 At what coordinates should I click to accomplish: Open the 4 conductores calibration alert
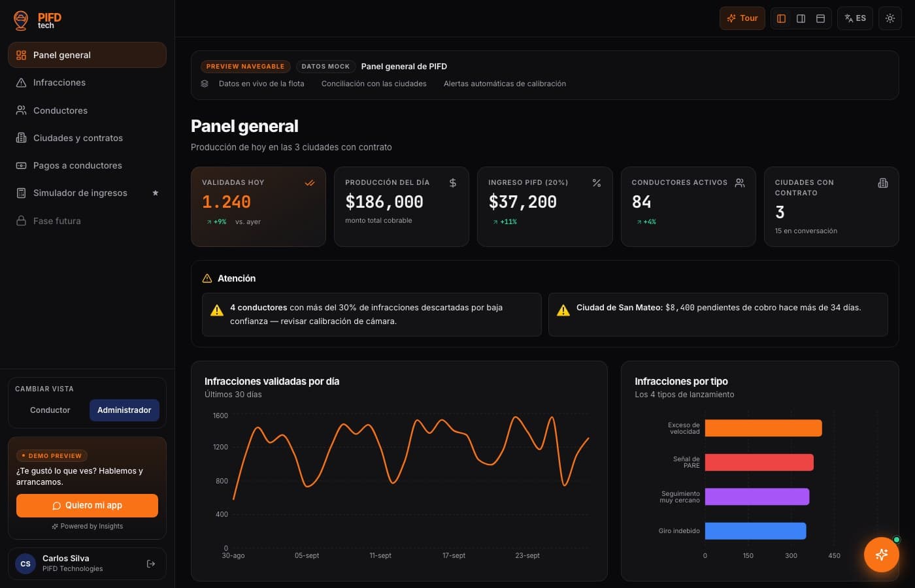tap(372, 314)
